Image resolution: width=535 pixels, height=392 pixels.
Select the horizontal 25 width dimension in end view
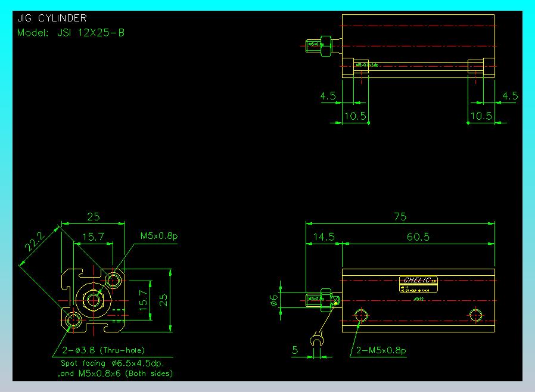coord(93,217)
